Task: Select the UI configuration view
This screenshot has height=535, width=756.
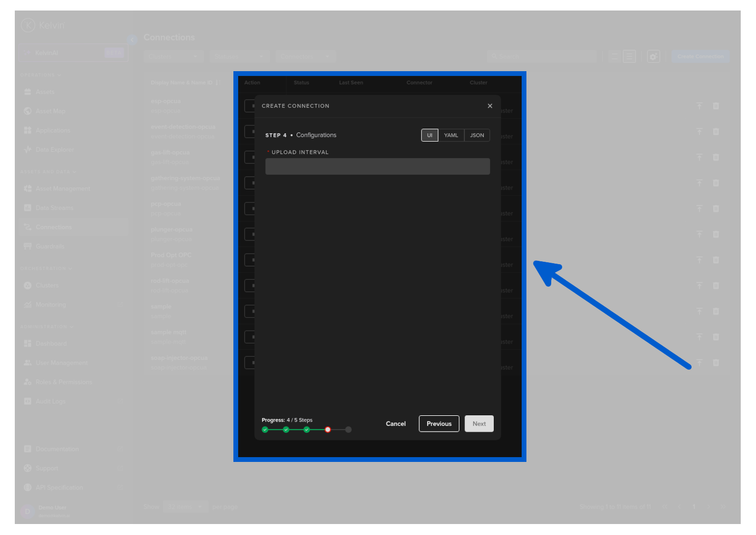Action: click(x=430, y=135)
